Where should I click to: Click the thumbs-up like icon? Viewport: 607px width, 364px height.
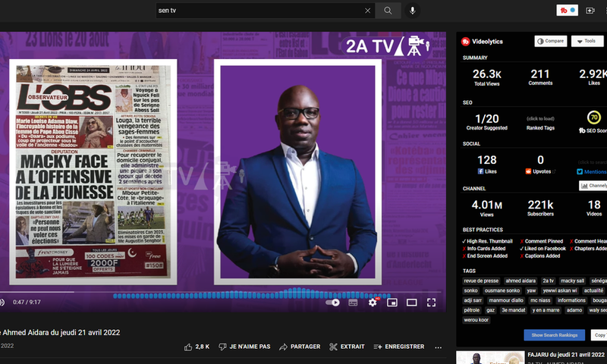[x=188, y=347]
